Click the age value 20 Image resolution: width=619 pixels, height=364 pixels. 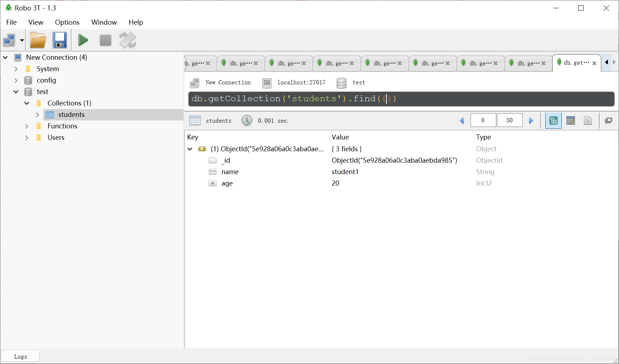(335, 183)
